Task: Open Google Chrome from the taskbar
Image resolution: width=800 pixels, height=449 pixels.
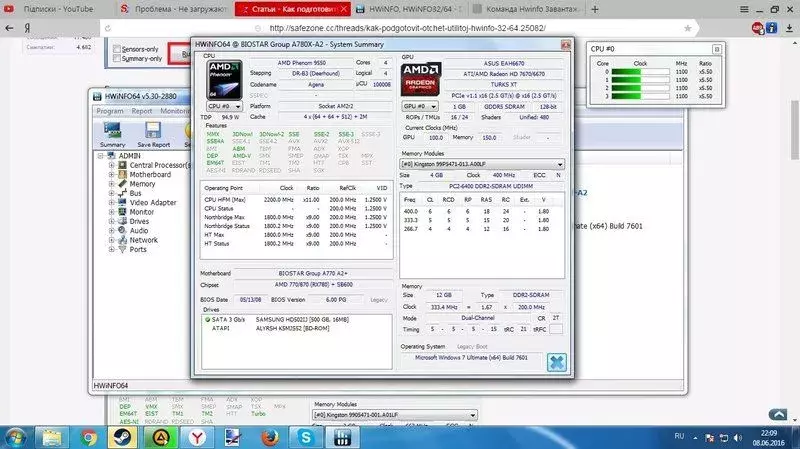Action: click(88, 437)
